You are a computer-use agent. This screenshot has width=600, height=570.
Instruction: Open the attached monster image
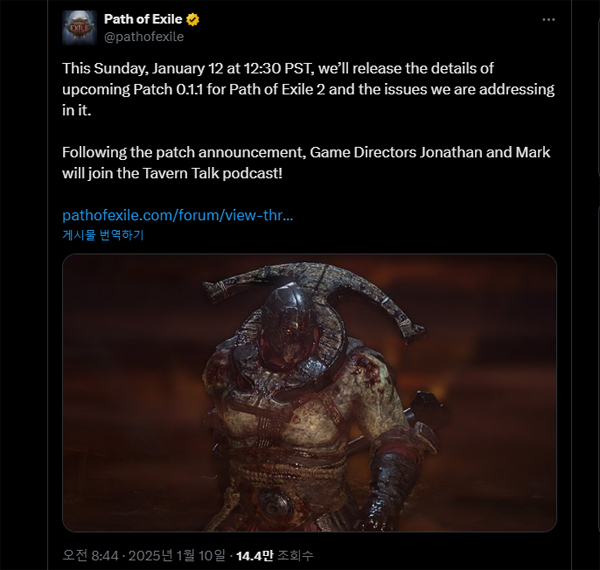[309, 392]
